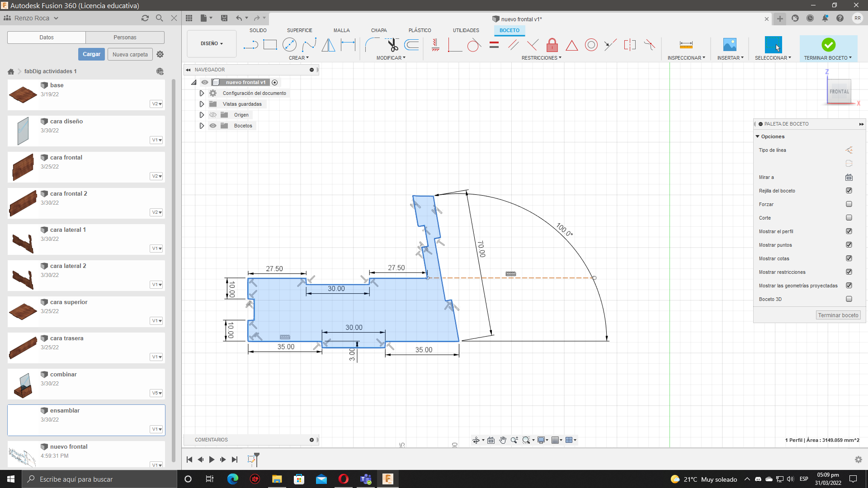Image resolution: width=868 pixels, height=488 pixels.
Task: Click green Finish Sketch checkmark
Action: 828,45
